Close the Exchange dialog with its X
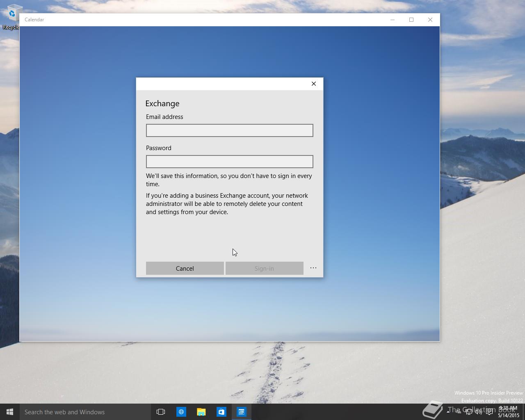Viewport: 525px width, 420px height. 314,84
